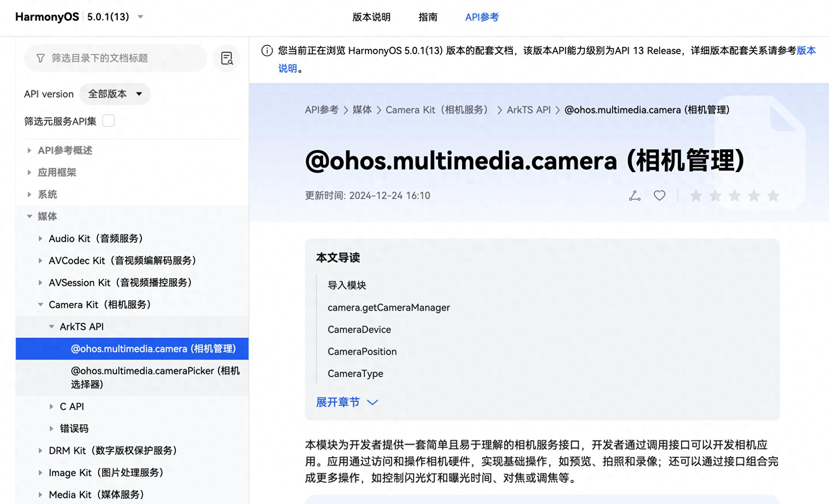The width and height of the screenshot is (829, 504).
Task: Click the info icon in the version notice
Action: pyautogui.click(x=266, y=52)
